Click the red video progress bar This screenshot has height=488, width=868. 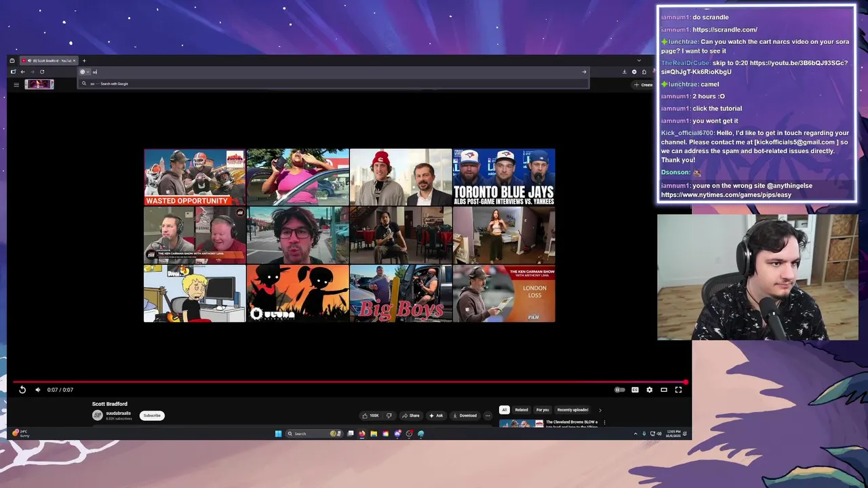(349, 382)
